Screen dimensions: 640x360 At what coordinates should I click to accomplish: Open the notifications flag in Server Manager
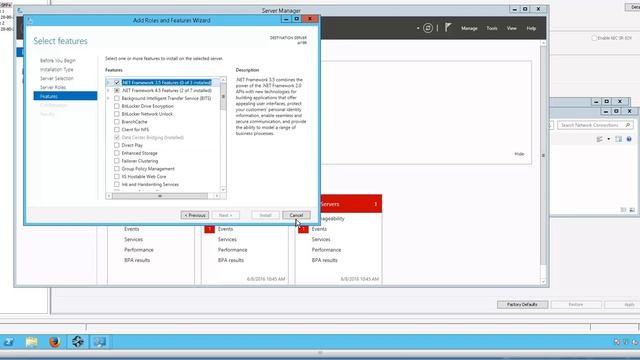pos(448,28)
